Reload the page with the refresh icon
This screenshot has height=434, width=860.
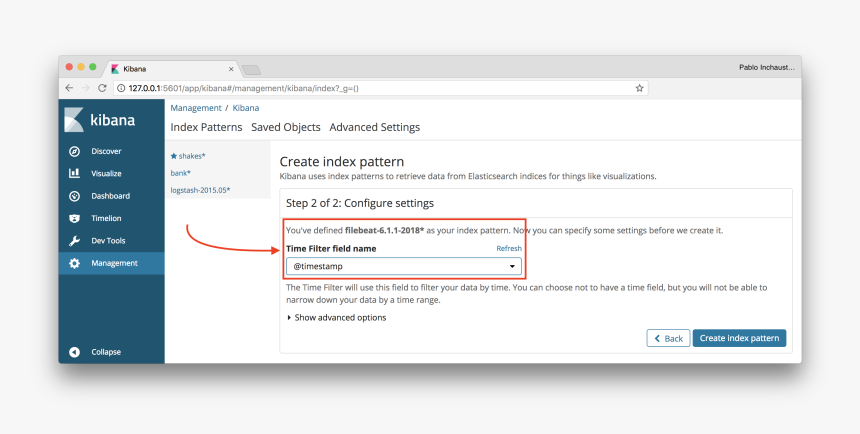[102, 88]
